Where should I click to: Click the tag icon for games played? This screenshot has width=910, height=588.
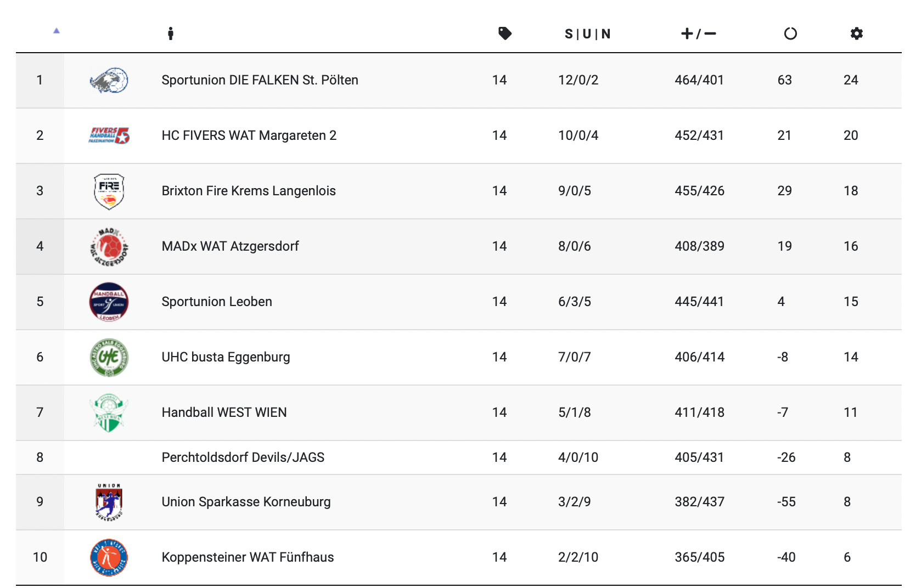(x=504, y=34)
